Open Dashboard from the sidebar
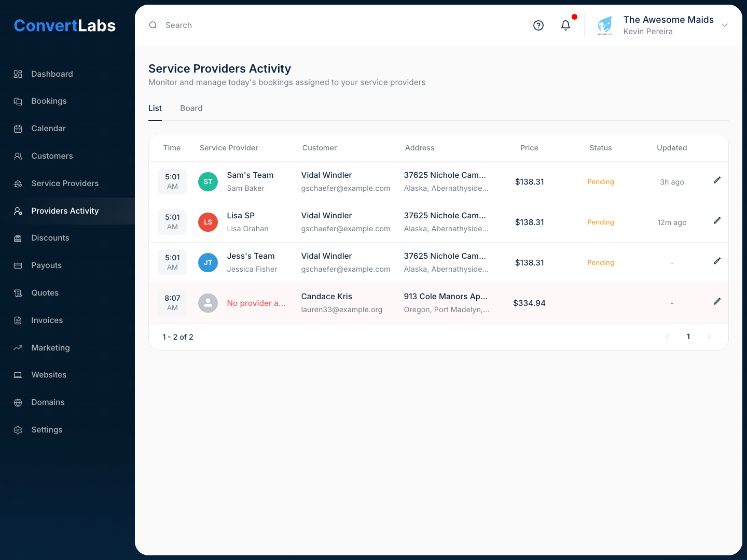 click(52, 74)
